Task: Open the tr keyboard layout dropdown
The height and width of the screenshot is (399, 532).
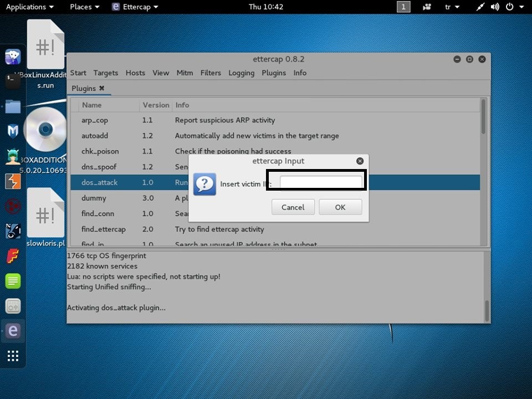Action: tap(452, 7)
